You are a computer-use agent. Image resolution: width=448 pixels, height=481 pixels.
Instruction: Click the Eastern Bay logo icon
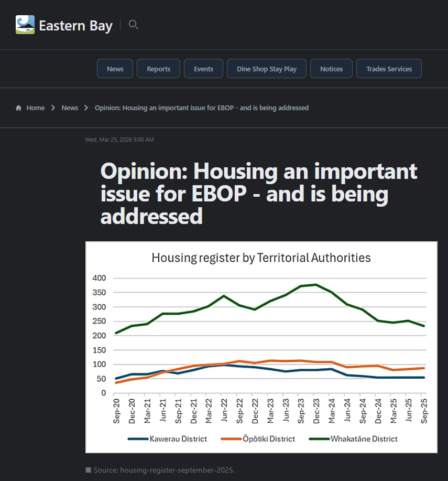25,25
